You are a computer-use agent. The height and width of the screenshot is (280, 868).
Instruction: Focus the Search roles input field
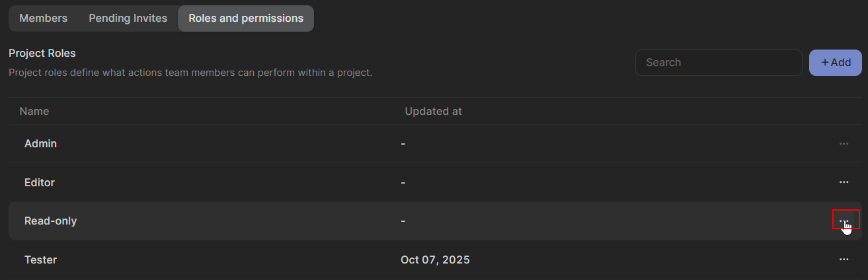pyautogui.click(x=718, y=63)
